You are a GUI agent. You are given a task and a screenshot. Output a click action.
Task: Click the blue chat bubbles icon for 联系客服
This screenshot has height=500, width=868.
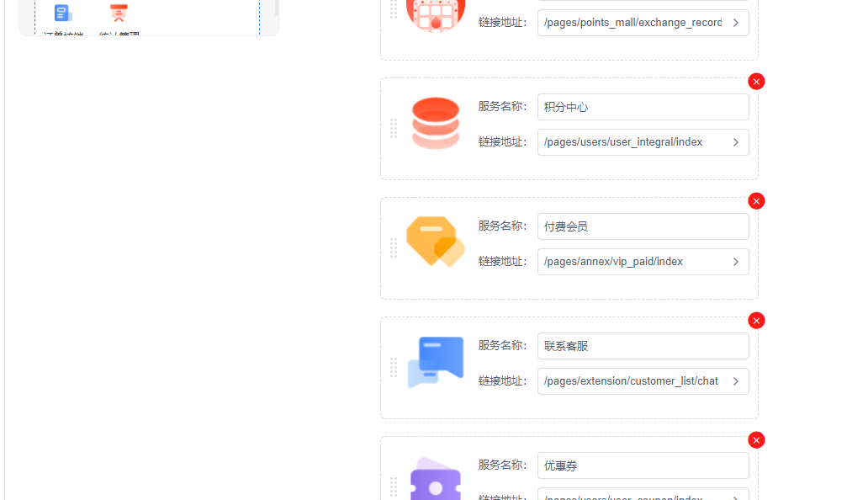(x=436, y=362)
